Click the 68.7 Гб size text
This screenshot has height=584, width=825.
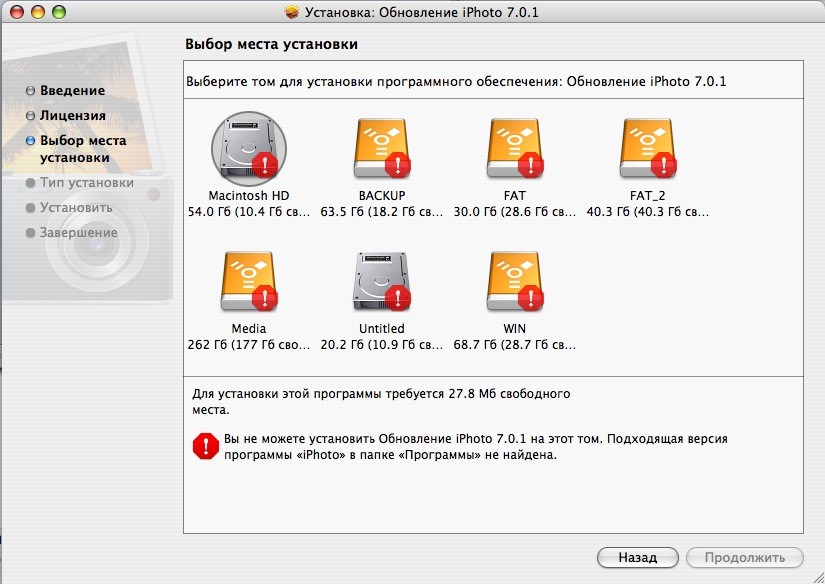pos(515,345)
